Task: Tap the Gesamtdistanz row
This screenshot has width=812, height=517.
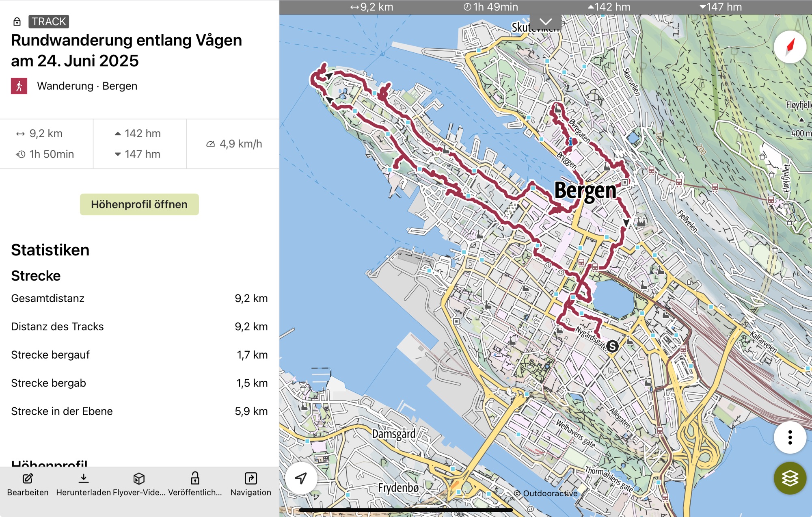Action: [139, 299]
